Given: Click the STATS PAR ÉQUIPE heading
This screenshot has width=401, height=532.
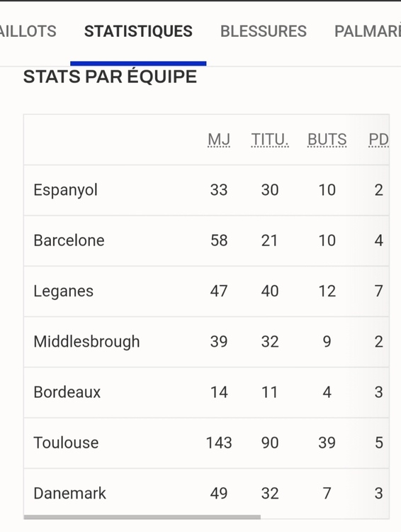Looking at the screenshot, I should pos(110,77).
